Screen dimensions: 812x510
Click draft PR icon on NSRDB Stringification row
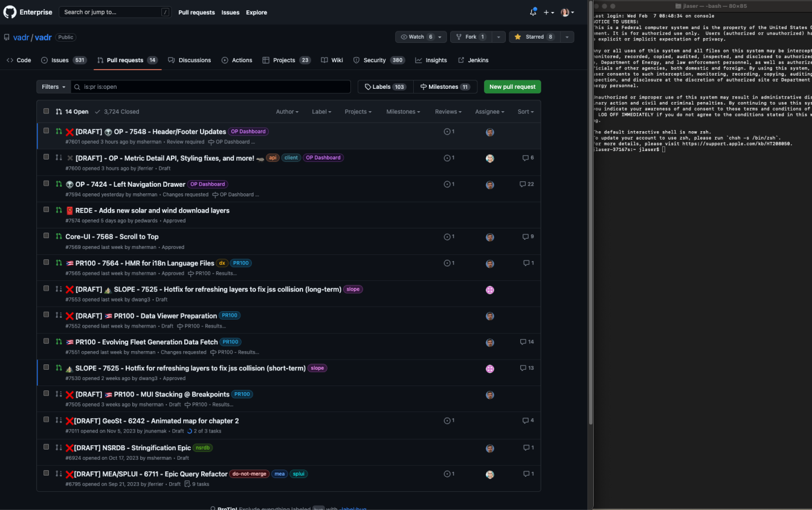[x=59, y=448]
